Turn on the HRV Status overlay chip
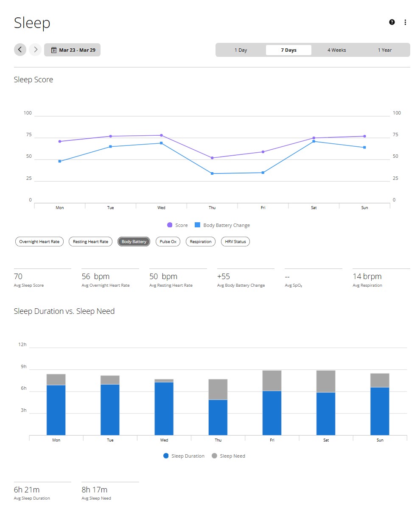The width and height of the screenshot is (420, 506). [x=235, y=241]
